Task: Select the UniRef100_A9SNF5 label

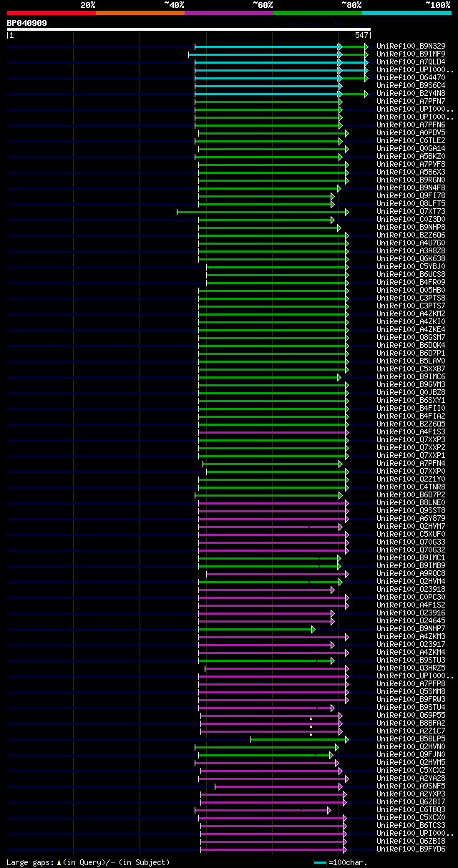Action: [411, 786]
